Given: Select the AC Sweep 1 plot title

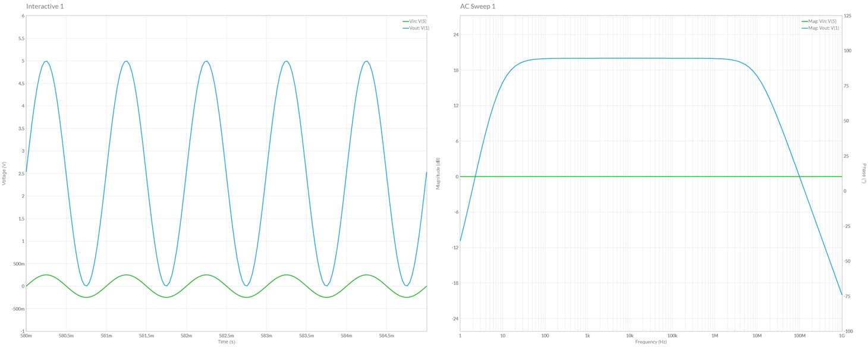Looking at the screenshot, I should [477, 6].
